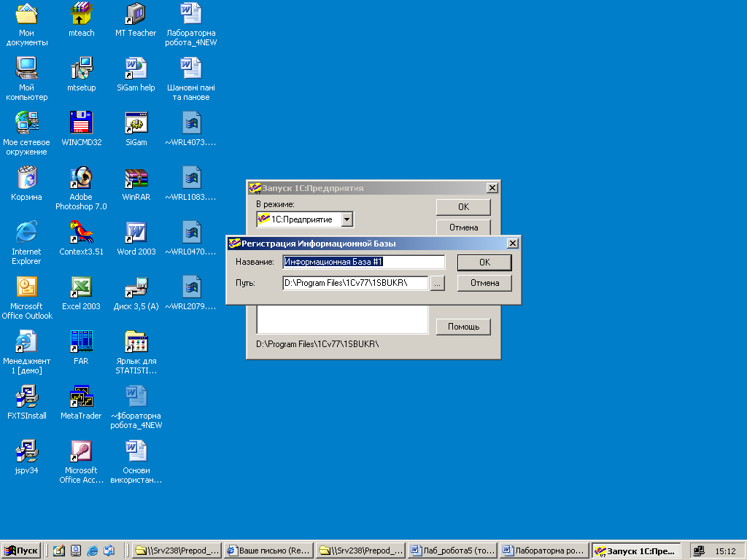Close the Регистрация Информационной Базы dialog
This screenshot has width=747, height=560.
(x=513, y=244)
